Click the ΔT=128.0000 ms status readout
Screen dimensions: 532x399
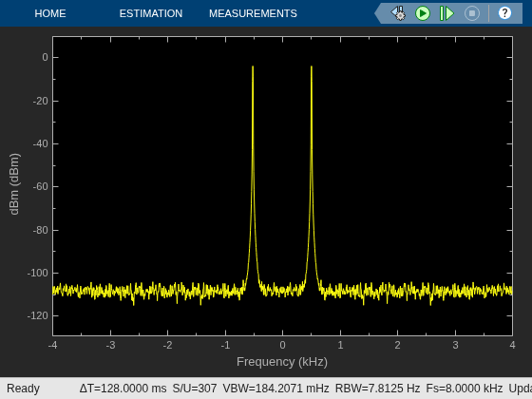123,389
